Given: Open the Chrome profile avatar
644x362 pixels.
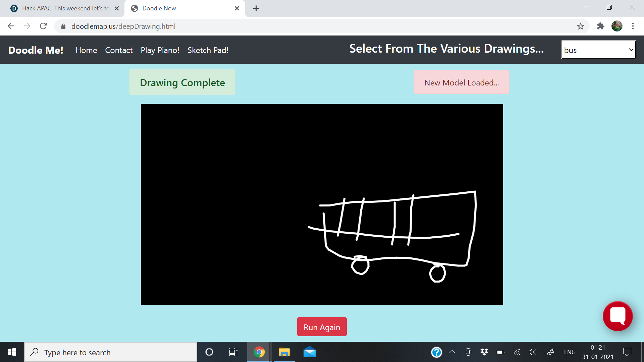Looking at the screenshot, I should click(617, 26).
